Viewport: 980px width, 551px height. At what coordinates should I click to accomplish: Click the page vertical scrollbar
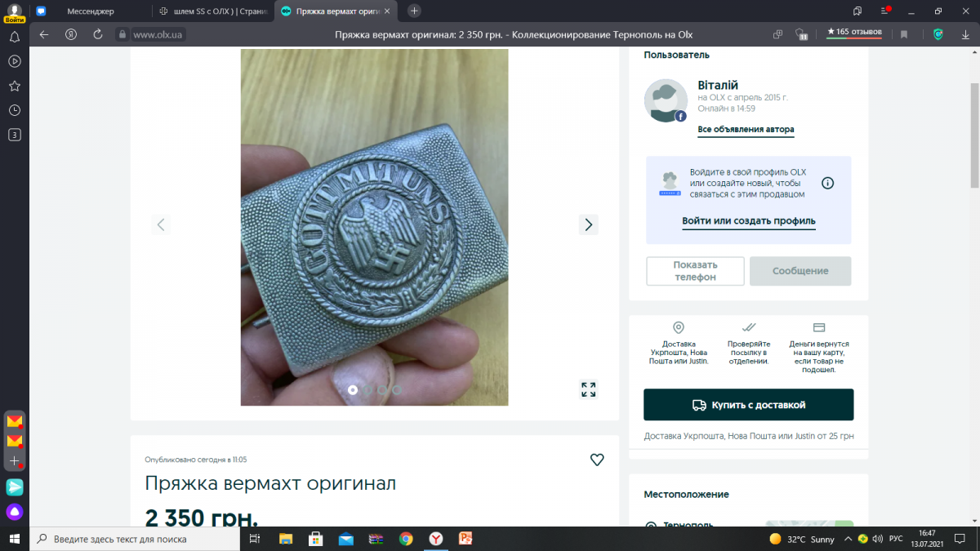point(974,135)
